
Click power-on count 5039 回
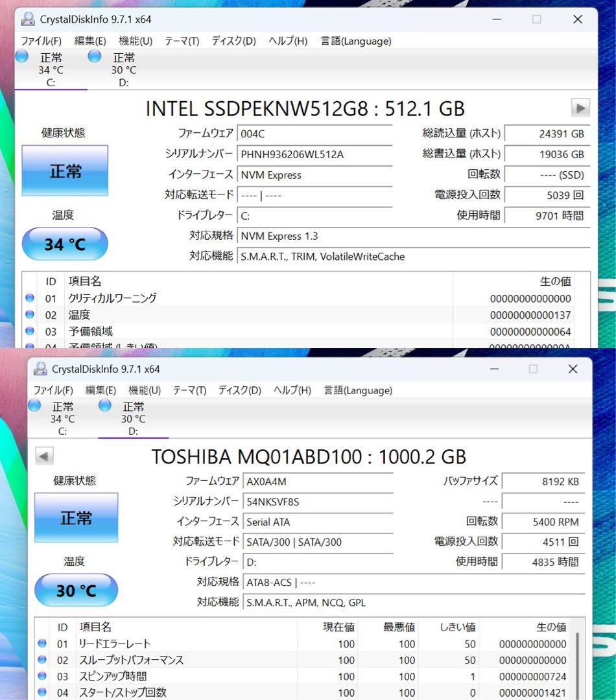[x=547, y=195]
